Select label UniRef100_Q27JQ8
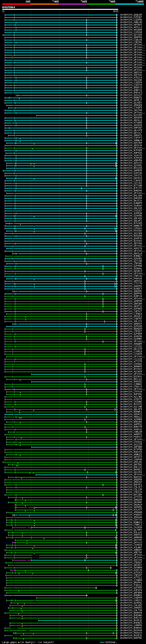Viewport: 146px width, 644px height. coord(131,261)
